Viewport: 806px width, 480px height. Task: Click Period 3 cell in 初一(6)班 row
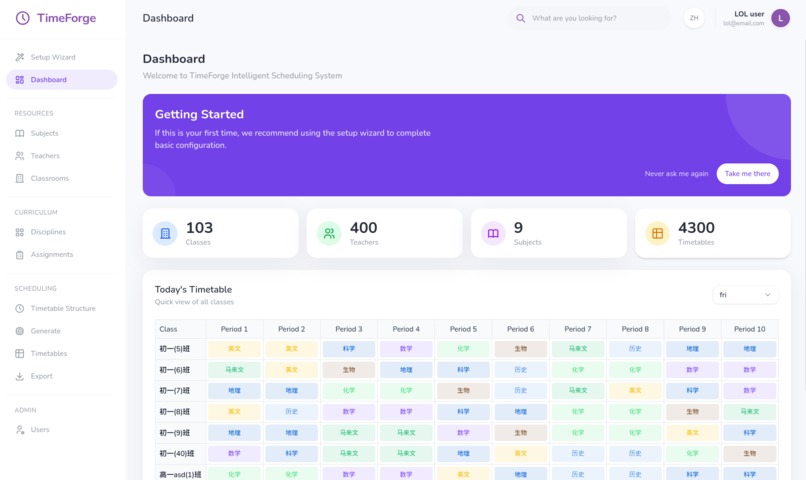coord(349,370)
